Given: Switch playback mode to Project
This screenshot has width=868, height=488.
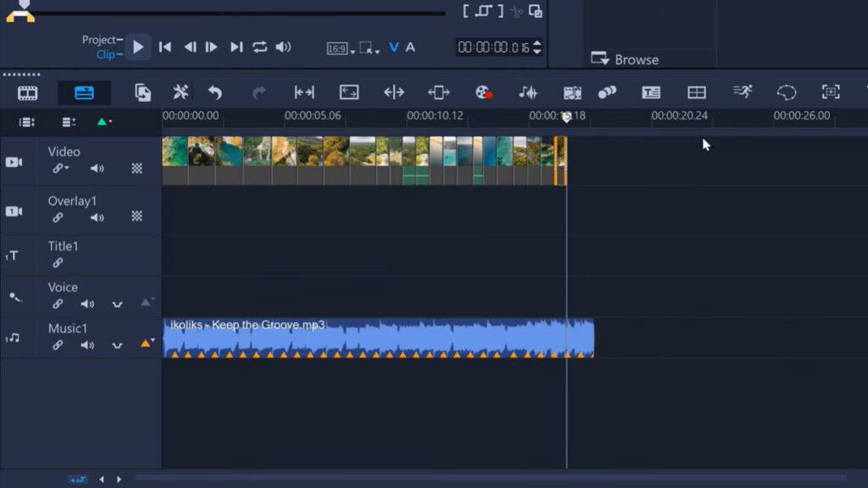Looking at the screenshot, I should 99,40.
